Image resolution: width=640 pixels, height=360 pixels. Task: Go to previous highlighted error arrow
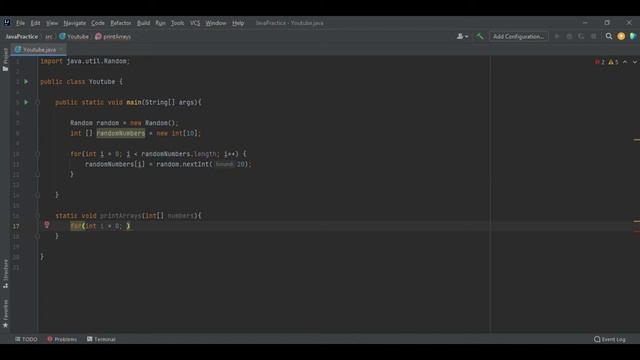(625, 62)
